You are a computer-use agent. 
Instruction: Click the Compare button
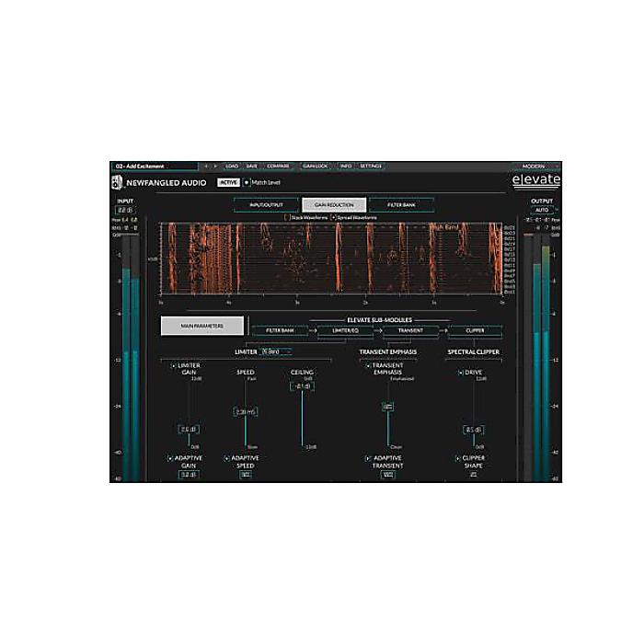tap(277, 167)
